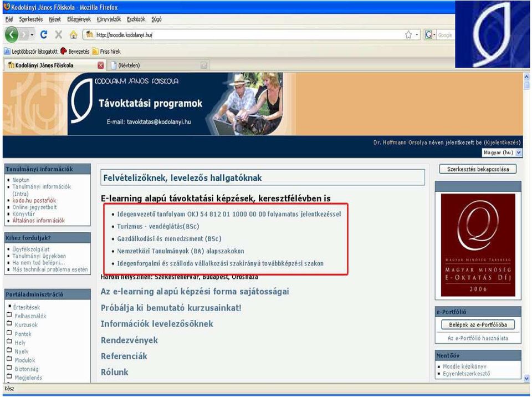Open the navigation history dropdown arrow
This screenshot has width=532, height=397.
(x=32, y=34)
